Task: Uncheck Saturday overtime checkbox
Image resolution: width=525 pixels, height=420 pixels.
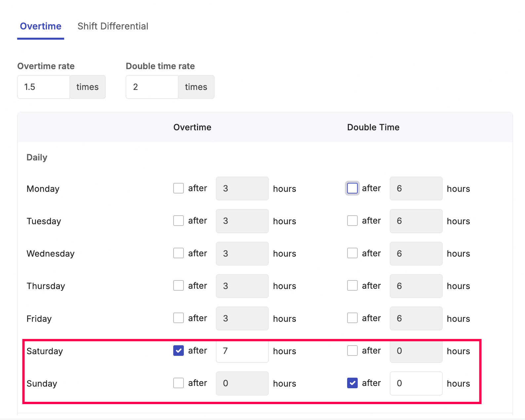Action: click(x=179, y=351)
